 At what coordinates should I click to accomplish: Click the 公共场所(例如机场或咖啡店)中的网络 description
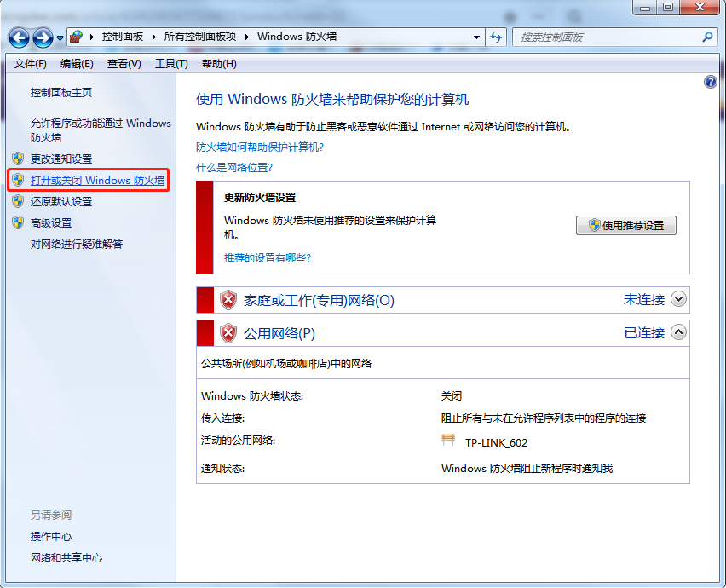coord(286,363)
